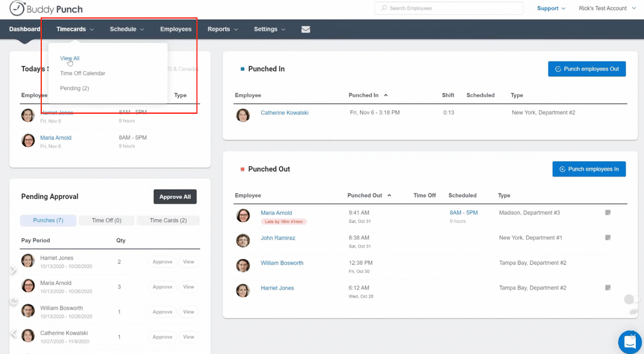Click 'Madison, Department #3' cell
This screenshot has width=644, height=354.
click(x=529, y=213)
